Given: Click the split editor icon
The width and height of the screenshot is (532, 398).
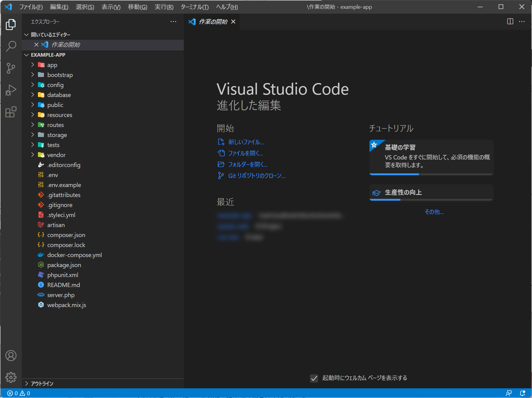Looking at the screenshot, I should 510,22.
